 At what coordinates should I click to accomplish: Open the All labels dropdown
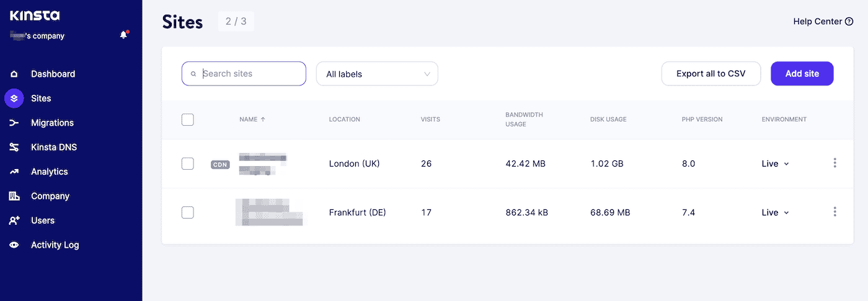[x=377, y=74]
